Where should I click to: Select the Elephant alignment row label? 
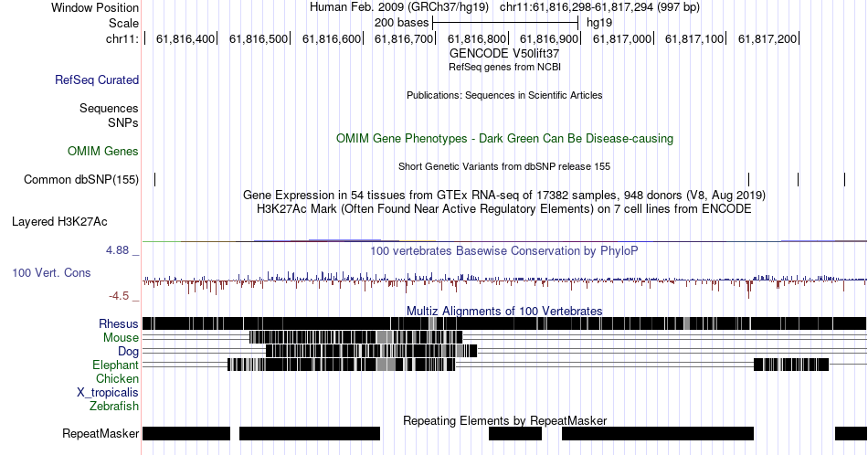pos(116,365)
